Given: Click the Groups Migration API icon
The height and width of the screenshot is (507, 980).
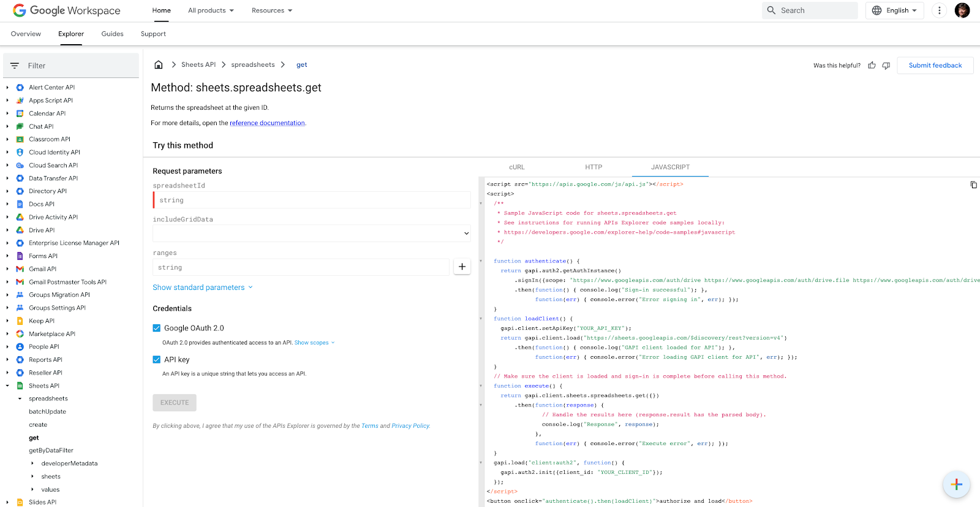Looking at the screenshot, I should 20,295.
